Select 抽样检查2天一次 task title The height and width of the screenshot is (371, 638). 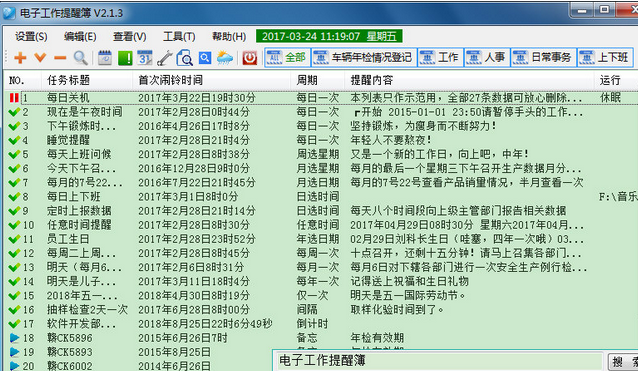pos(87,310)
